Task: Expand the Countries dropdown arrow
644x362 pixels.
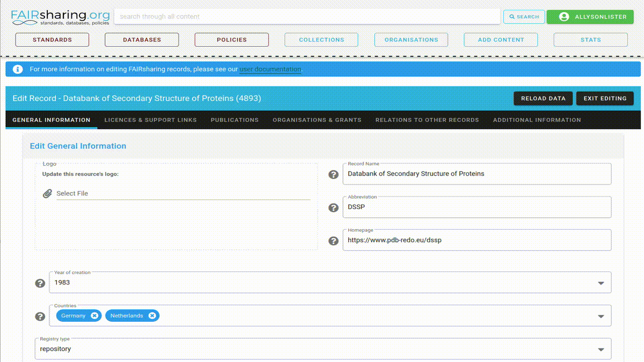Action: (601, 316)
